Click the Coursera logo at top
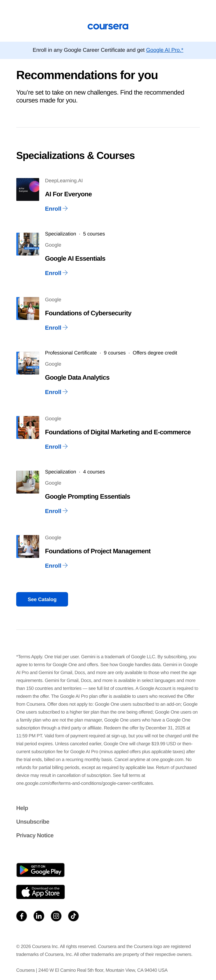The width and height of the screenshot is (216, 980). (108, 26)
